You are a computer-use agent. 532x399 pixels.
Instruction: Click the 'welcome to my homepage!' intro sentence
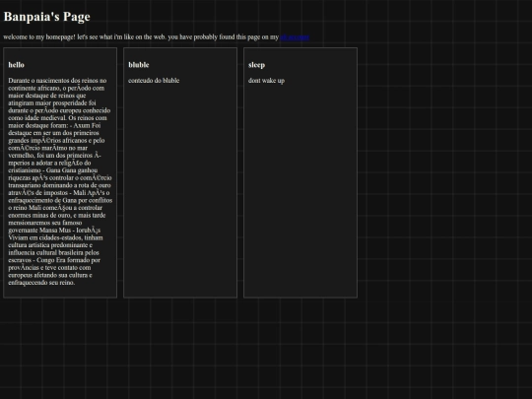[157, 37]
